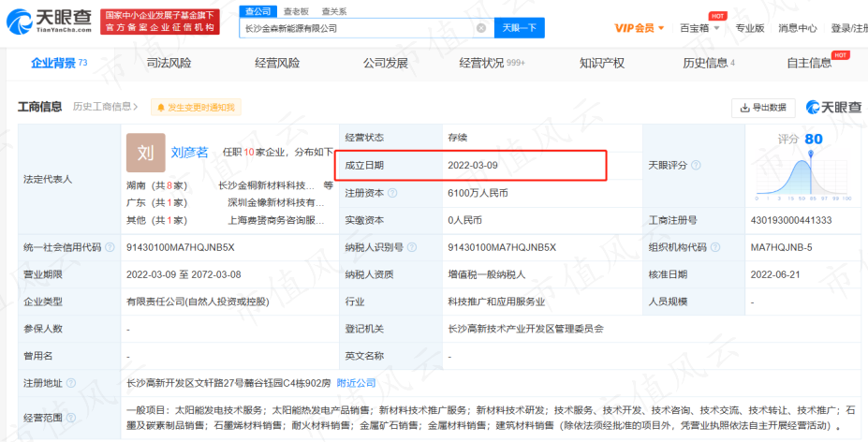The width and height of the screenshot is (868, 442).
Task: Click info icon beside 统一社会信用代码
Action: 110,247
